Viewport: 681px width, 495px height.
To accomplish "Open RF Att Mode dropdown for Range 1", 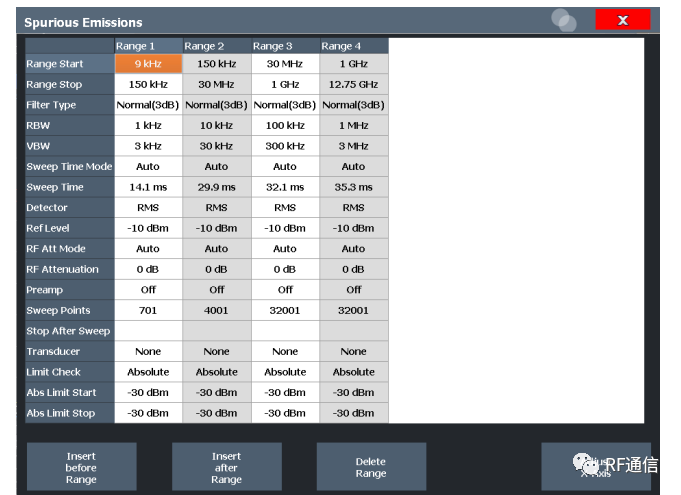I will [149, 249].
